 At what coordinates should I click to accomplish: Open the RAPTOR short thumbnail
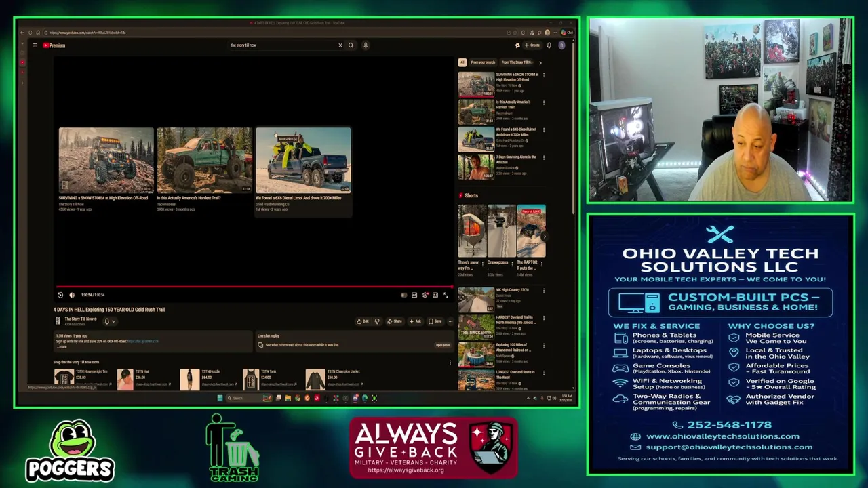pos(531,232)
